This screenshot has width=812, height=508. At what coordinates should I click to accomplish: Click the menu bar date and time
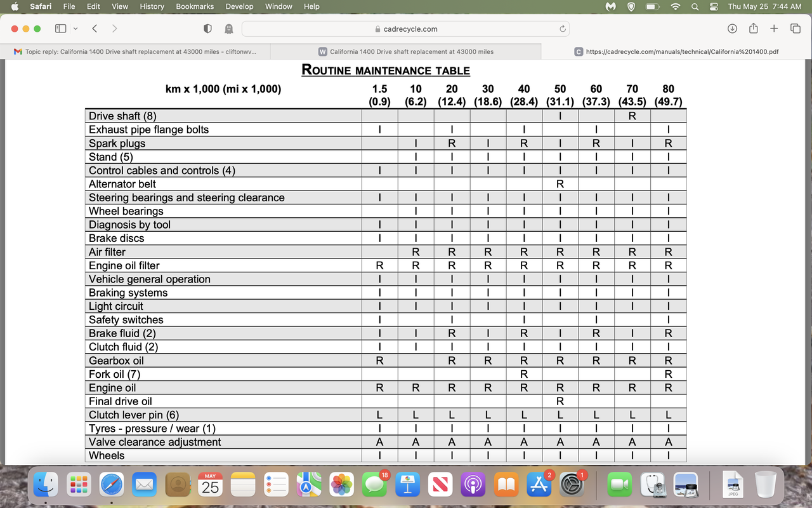764,6
